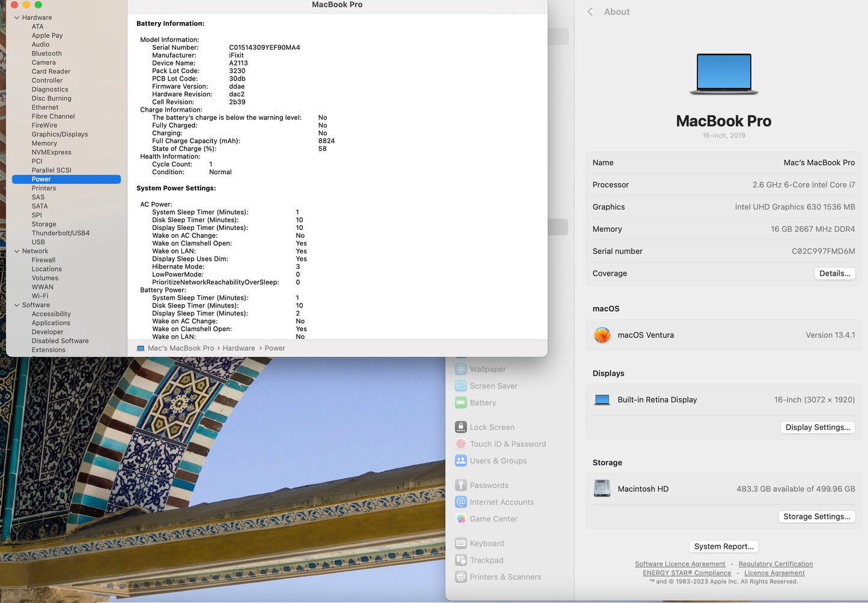This screenshot has height=603, width=868.
Task: Collapse the Network tree section
Action: 17,252
